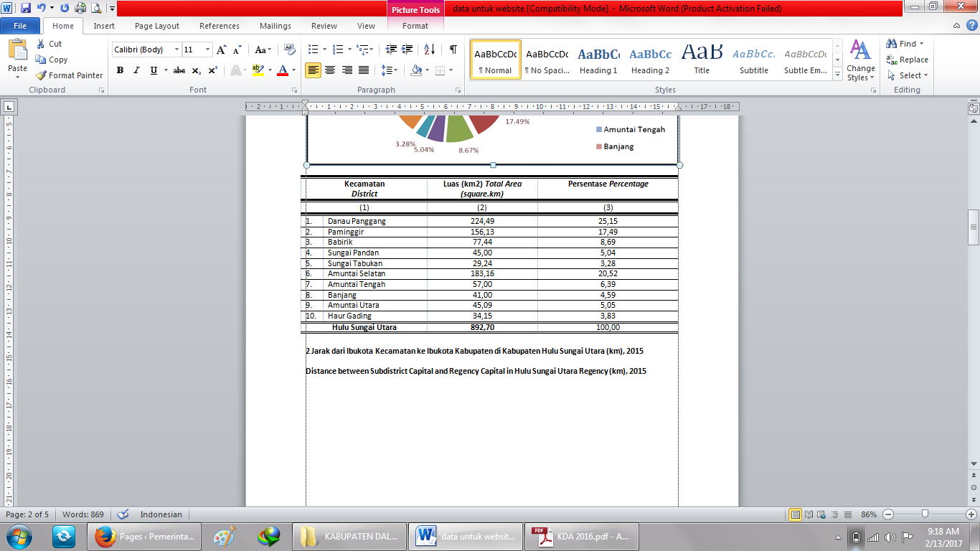Toggle Italic text formatting
This screenshot has width=980, height=551.
pos(136,70)
